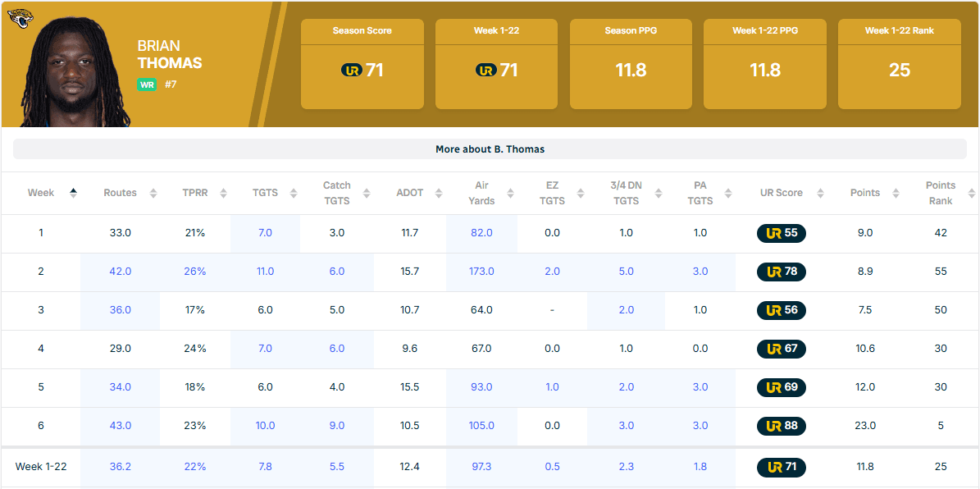
Task: Select the Week 1-22 Rank card
Action: [899, 64]
